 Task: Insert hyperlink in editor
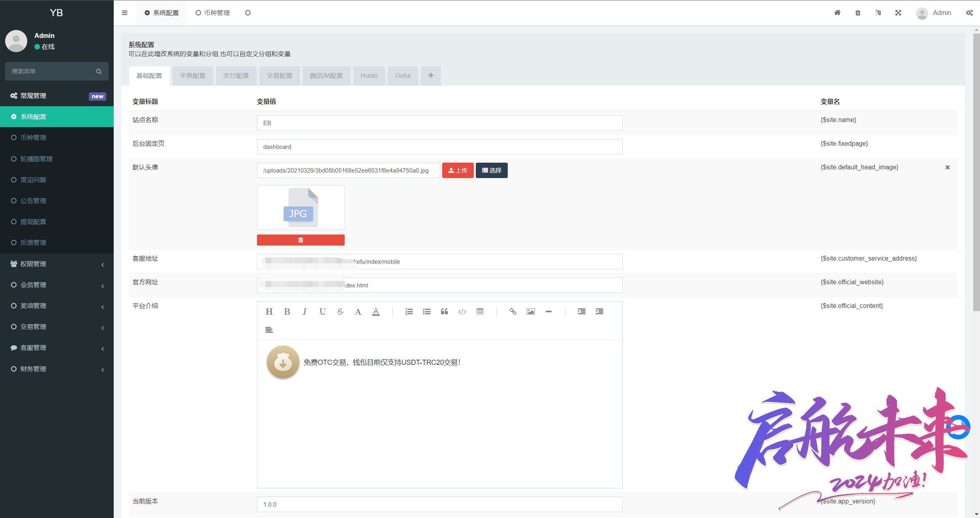point(513,312)
